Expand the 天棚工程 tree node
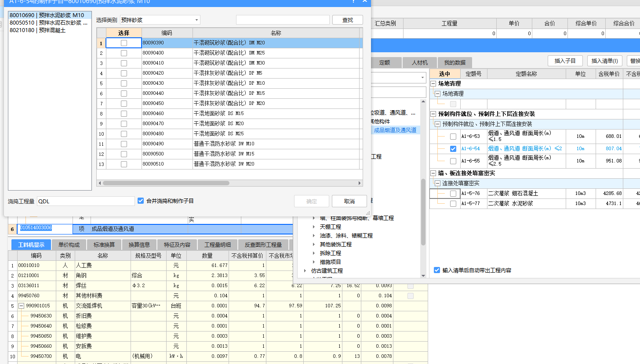Screen dimensions: 640x364 tap(314, 227)
